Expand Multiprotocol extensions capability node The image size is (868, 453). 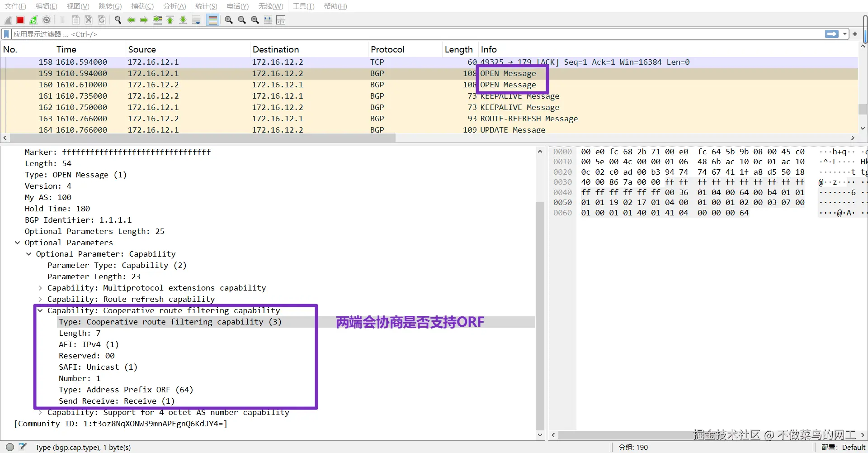click(x=40, y=288)
